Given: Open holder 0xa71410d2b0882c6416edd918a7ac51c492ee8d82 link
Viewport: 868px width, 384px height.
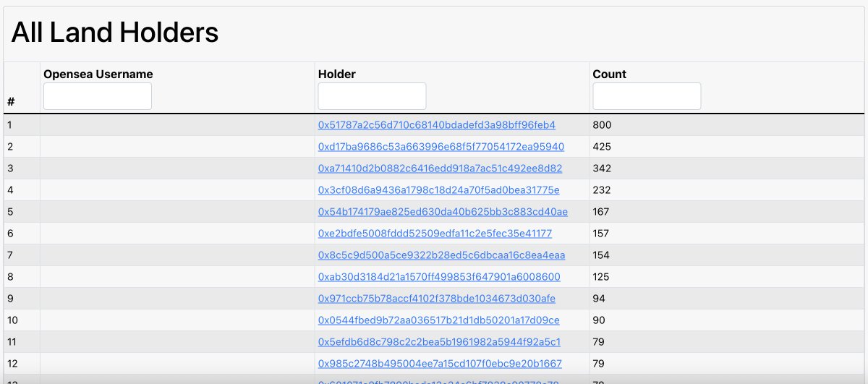Looking at the screenshot, I should (x=440, y=168).
